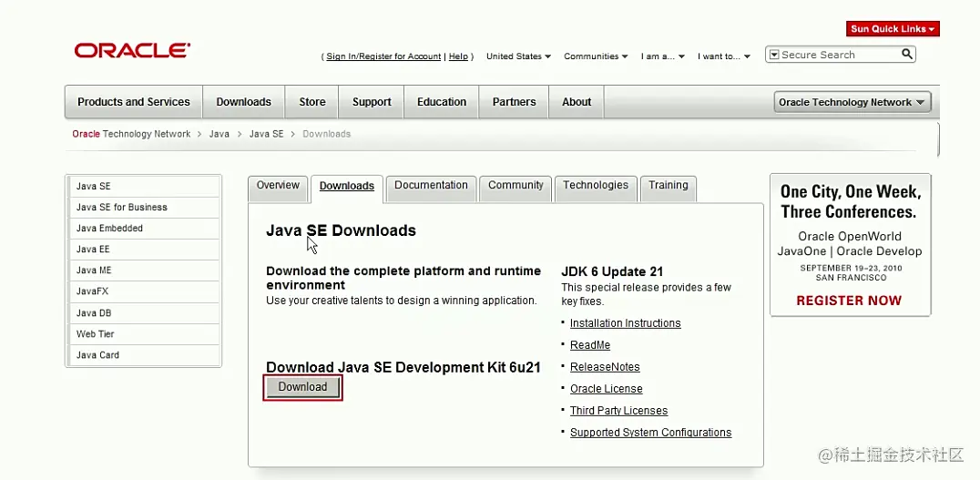Click REGISTER NOW in the conference banner
The image size is (980, 480).
pyautogui.click(x=849, y=301)
